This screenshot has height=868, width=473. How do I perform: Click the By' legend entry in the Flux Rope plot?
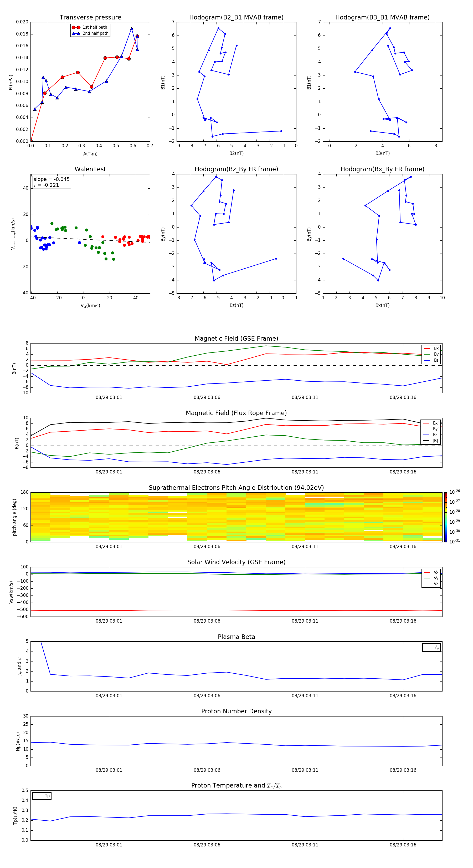pos(431,429)
